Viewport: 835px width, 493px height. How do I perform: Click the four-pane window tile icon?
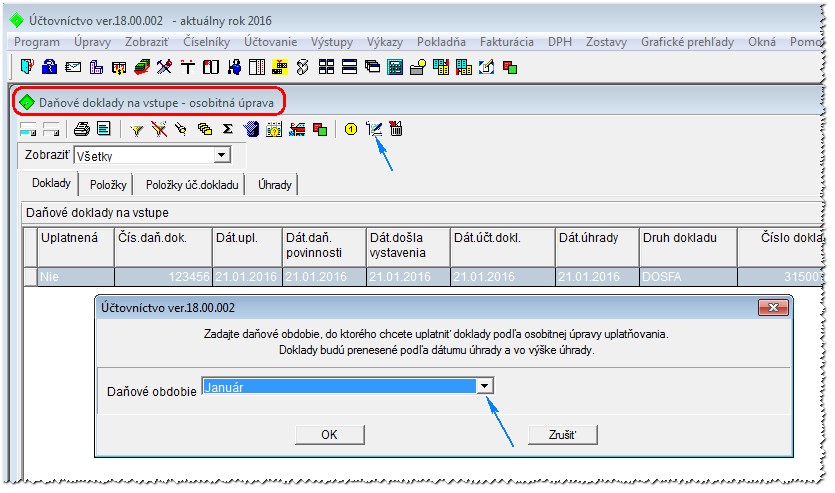pos(326,67)
